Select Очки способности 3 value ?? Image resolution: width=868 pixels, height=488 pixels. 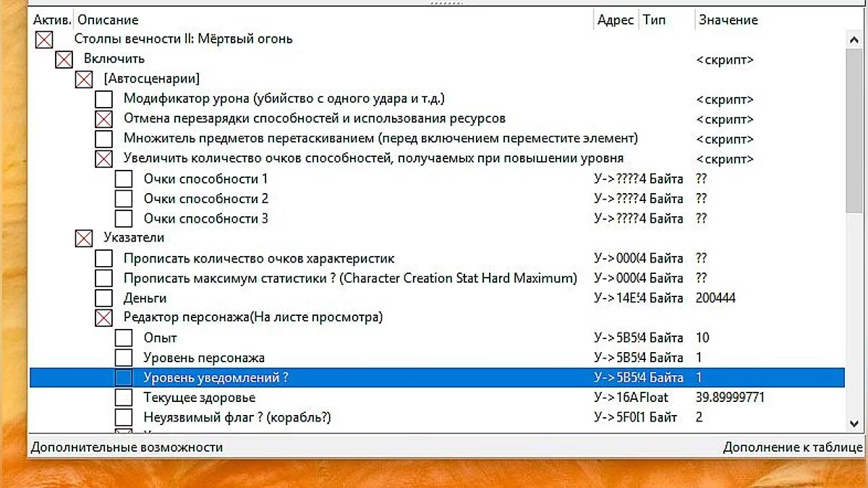701,218
